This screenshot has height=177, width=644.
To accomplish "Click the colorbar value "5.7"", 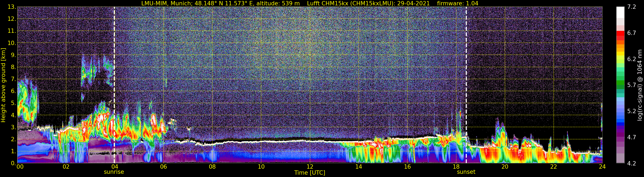I will [x=632, y=85].
